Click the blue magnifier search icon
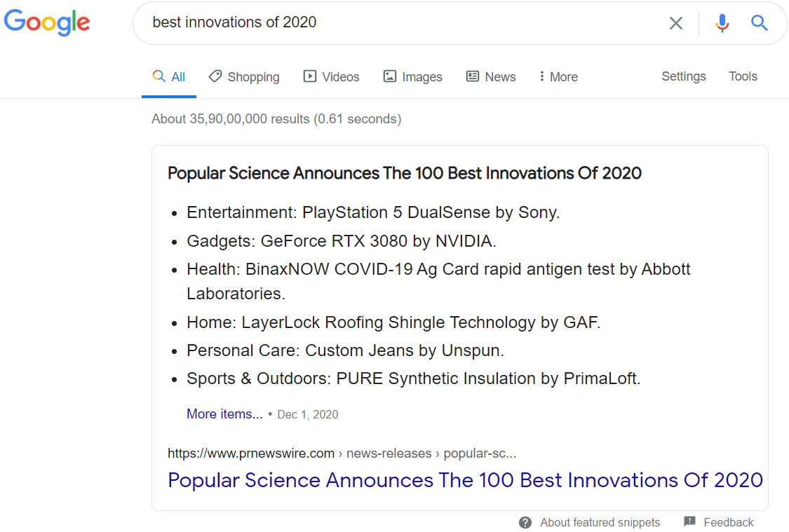 pyautogui.click(x=760, y=22)
